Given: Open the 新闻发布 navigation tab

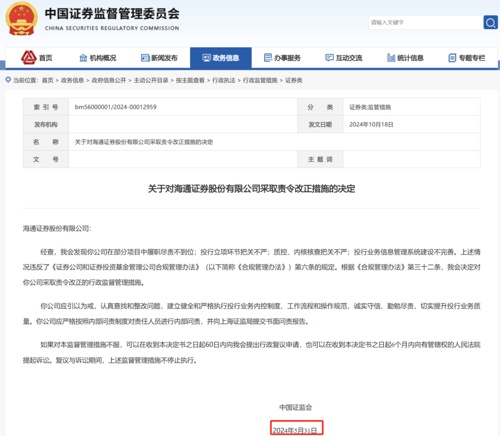Looking at the screenshot, I should click(x=159, y=58).
